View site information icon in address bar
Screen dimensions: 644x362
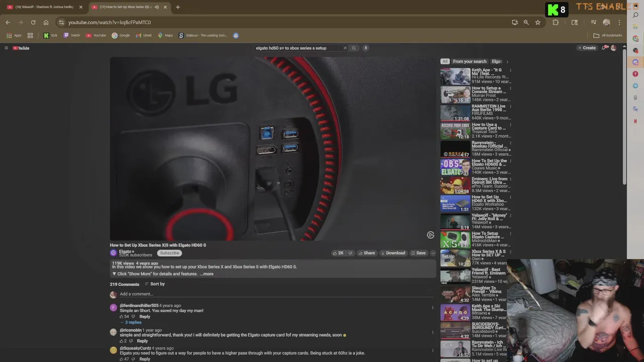coord(61,22)
